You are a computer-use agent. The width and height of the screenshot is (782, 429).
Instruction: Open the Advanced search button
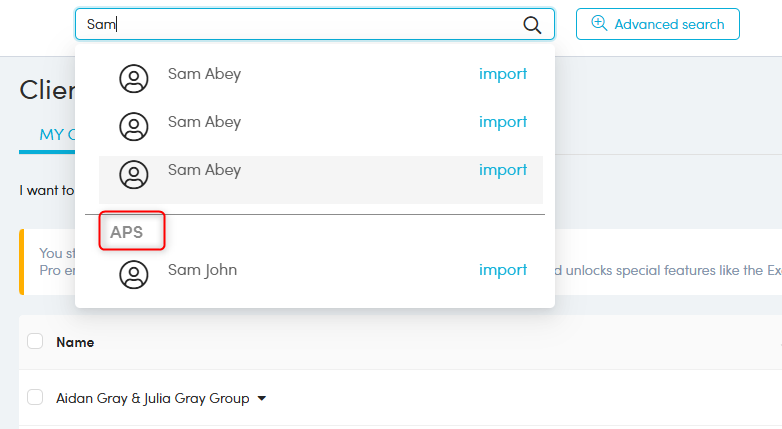(x=657, y=24)
